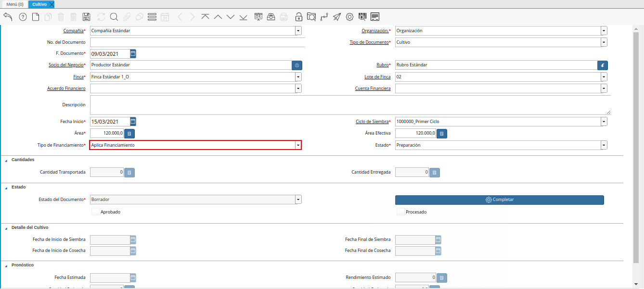Open the help icon in toolbar
Viewport: 644px width, 289px height.
pos(23,17)
